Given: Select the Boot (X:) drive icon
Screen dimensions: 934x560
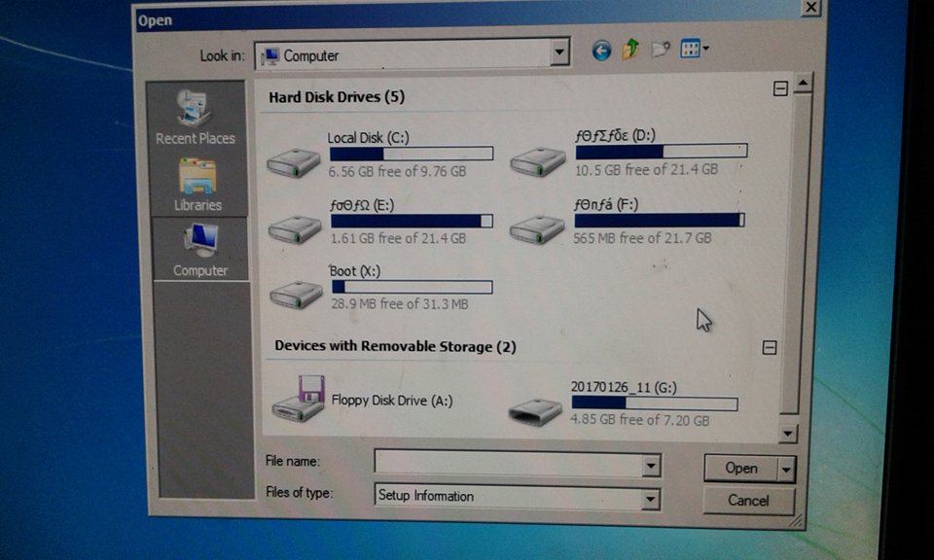Looking at the screenshot, I should [296, 295].
